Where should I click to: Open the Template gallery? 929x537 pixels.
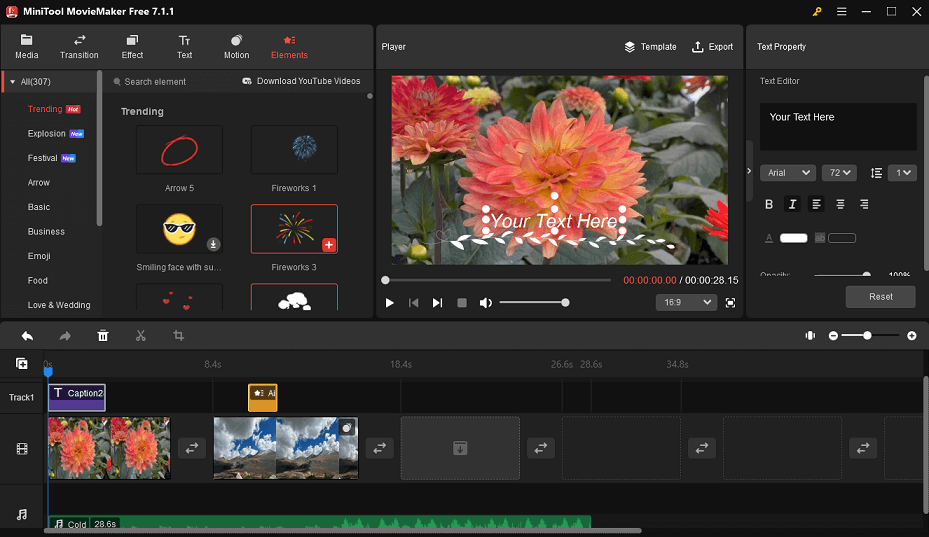650,47
